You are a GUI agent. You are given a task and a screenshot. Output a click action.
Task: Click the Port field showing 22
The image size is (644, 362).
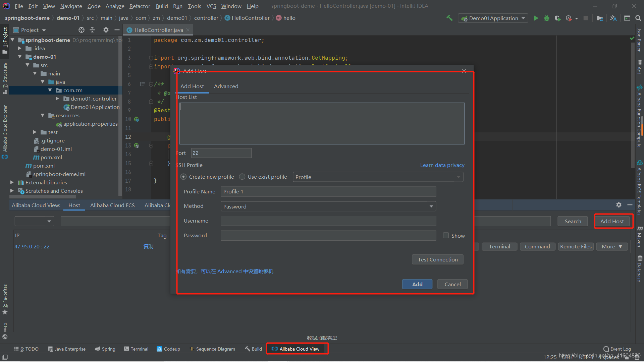(x=221, y=153)
